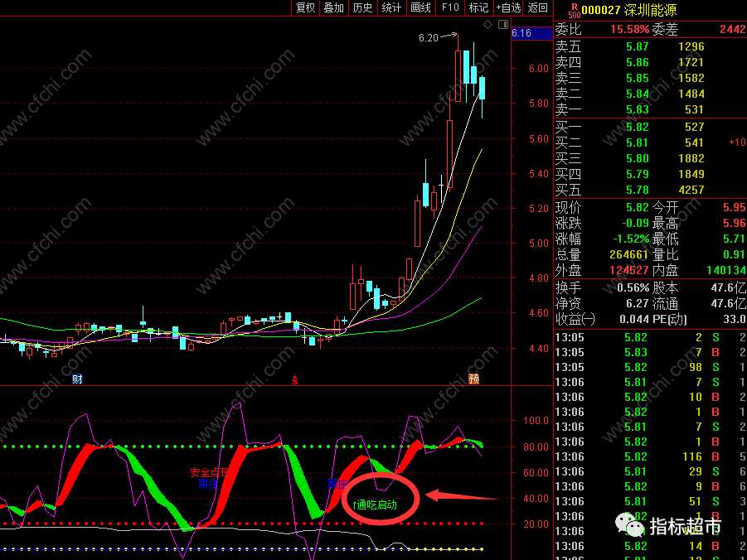Open the 预 forecast marker on timeline
The width and height of the screenshot is (747, 560).
pyautogui.click(x=473, y=379)
